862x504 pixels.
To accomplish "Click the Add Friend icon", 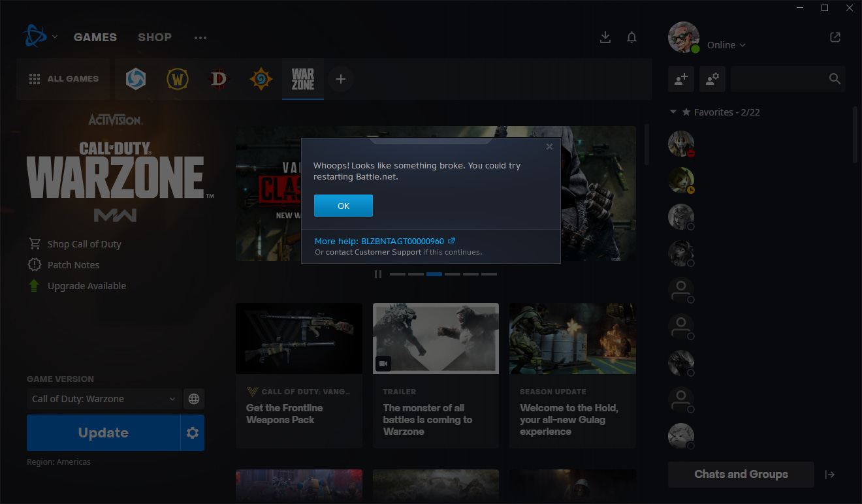I will (681, 79).
